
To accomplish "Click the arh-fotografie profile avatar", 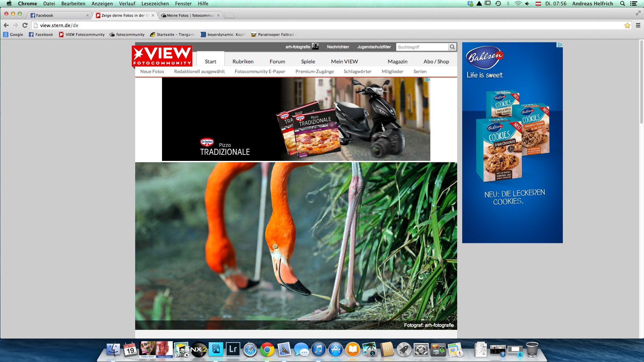I will point(315,47).
